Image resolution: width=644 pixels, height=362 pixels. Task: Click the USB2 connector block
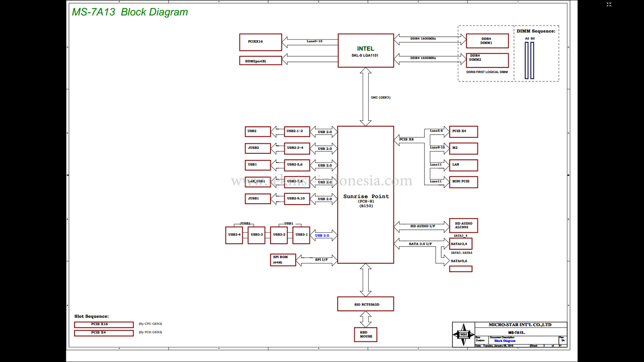tap(258, 132)
